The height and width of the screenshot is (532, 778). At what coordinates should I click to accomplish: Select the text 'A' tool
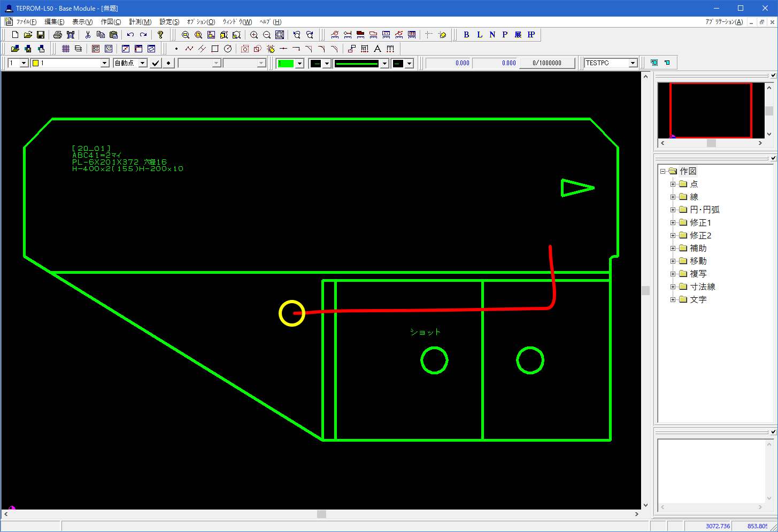pos(378,49)
